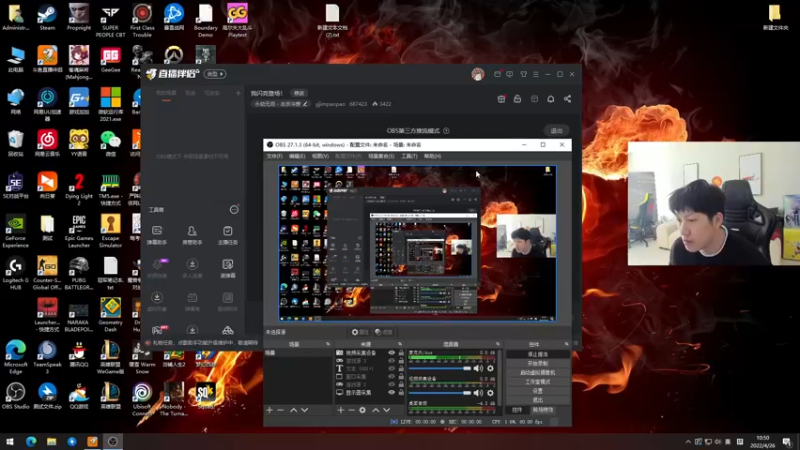This screenshot has width=800, height=450.
Task: Open the 房管助手 tool
Action: (192, 233)
